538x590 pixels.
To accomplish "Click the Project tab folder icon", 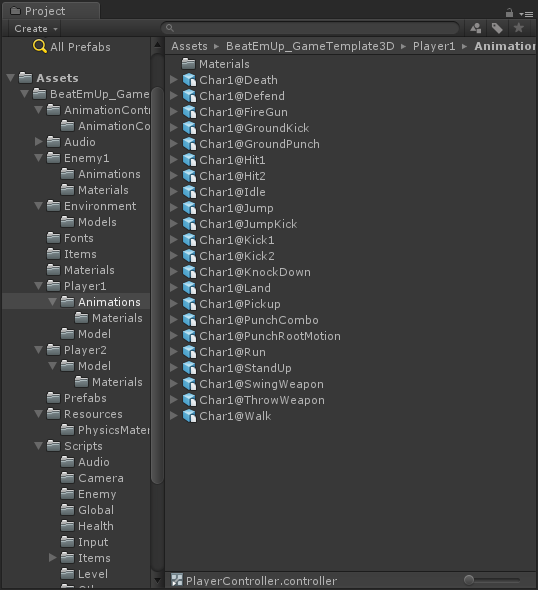I will tap(15, 11).
